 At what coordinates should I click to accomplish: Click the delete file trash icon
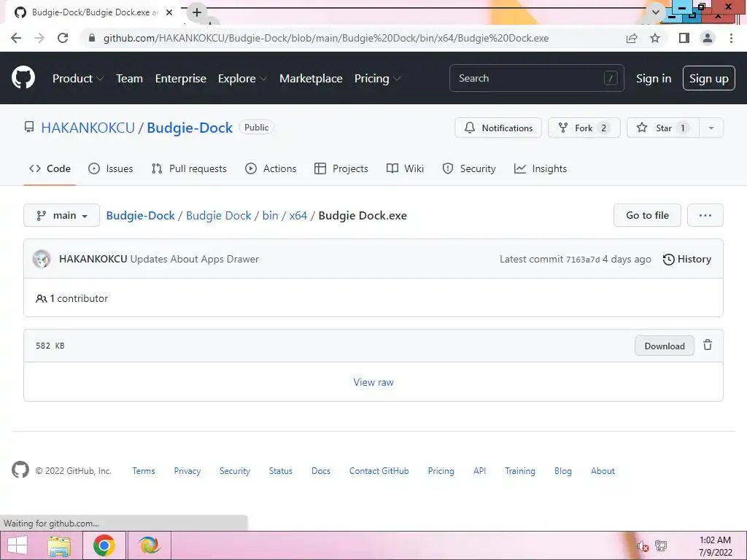pyautogui.click(x=708, y=345)
